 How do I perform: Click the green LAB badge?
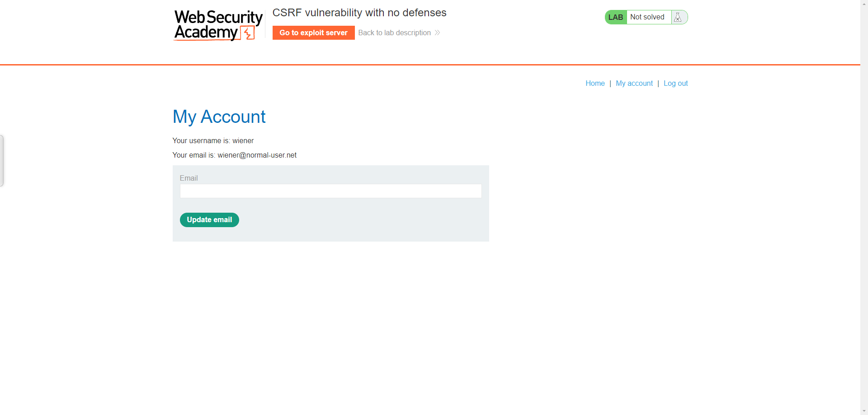(615, 17)
